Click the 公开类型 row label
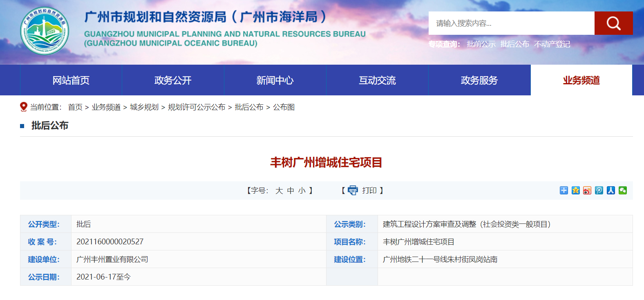The width and height of the screenshot is (644, 300). (44, 224)
